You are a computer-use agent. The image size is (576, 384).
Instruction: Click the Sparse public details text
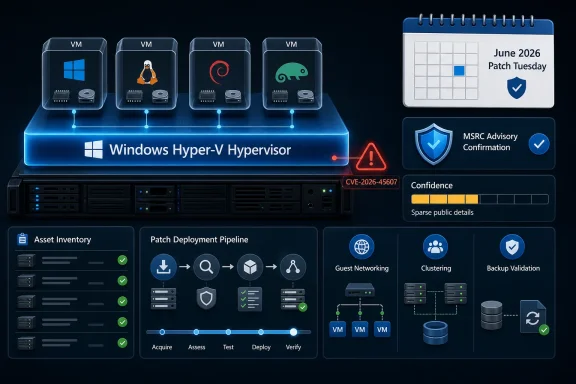pyautogui.click(x=442, y=212)
